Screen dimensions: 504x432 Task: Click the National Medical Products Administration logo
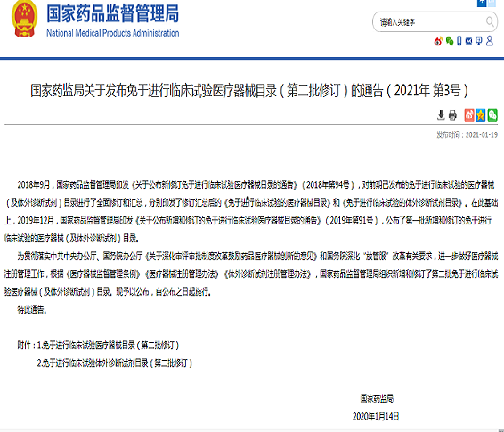[113, 20]
